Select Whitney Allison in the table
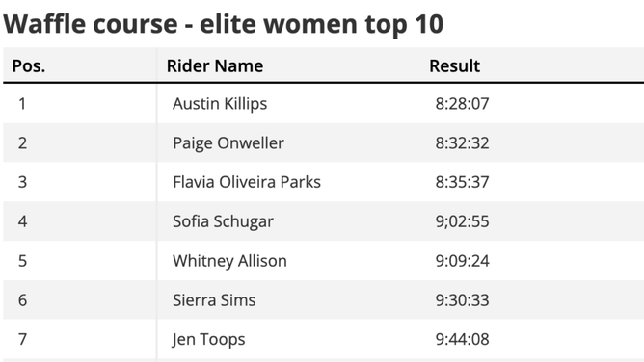 click(229, 261)
